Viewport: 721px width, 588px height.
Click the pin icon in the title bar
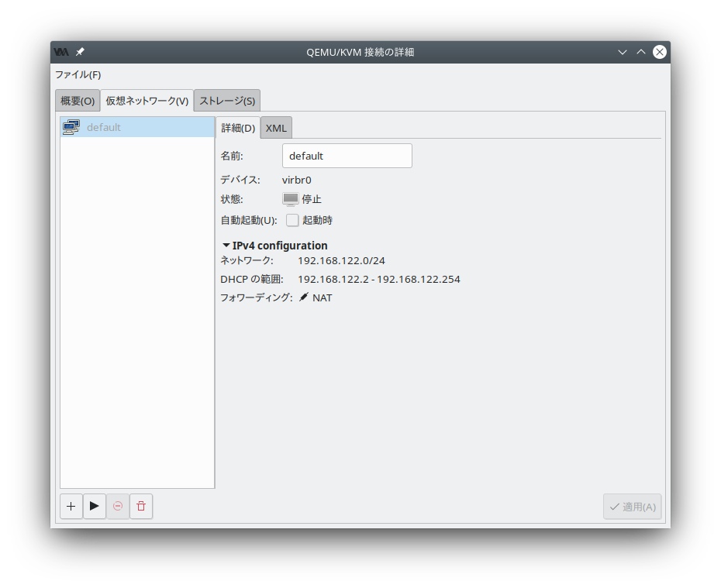(x=80, y=52)
